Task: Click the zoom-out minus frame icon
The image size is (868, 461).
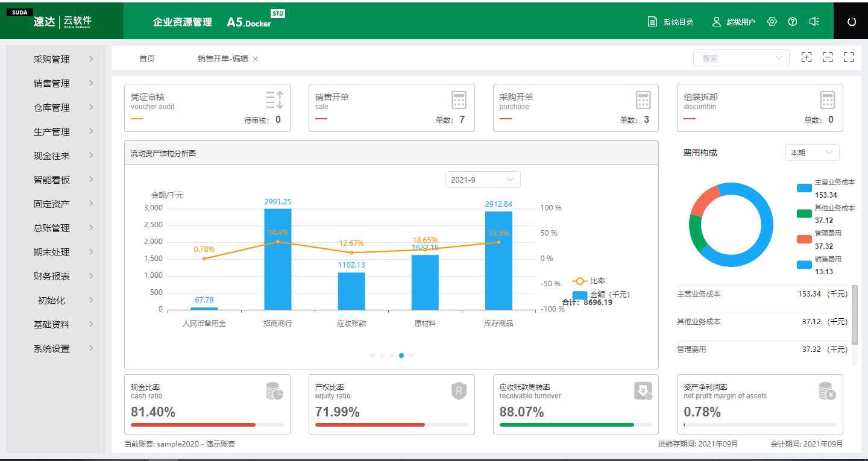Action: (828, 57)
